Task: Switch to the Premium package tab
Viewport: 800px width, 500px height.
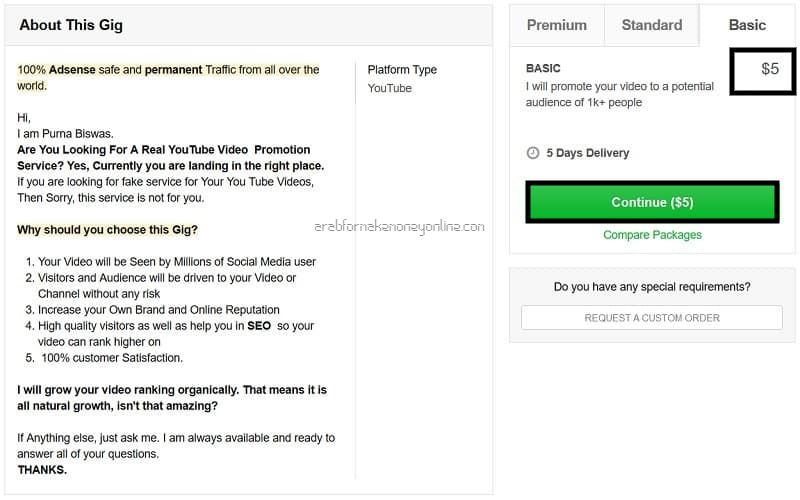Action: 557,25
